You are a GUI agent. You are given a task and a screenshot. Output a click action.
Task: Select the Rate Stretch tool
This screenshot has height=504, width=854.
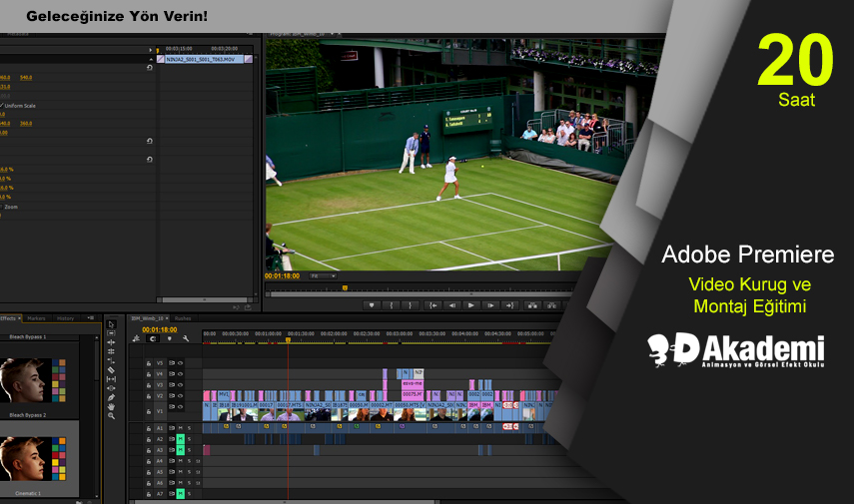111,360
